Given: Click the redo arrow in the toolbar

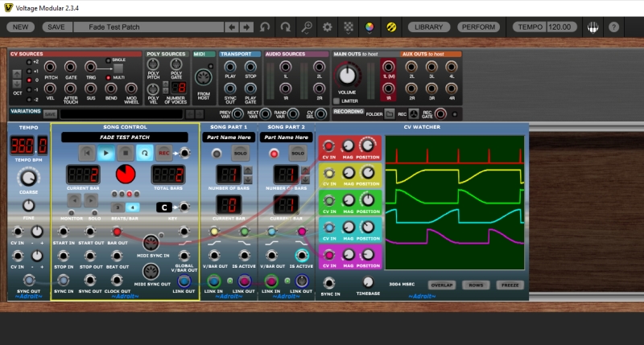Looking at the screenshot, I should (x=285, y=27).
